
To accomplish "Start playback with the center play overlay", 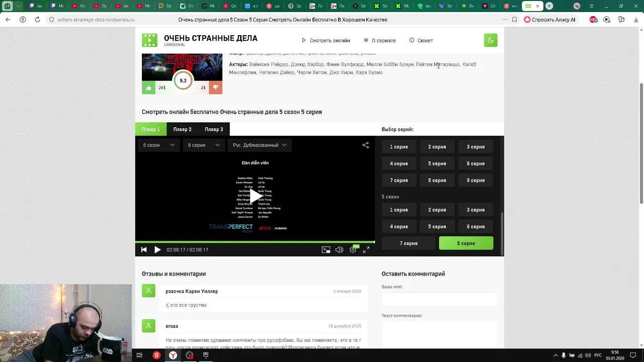I will click(x=255, y=195).
